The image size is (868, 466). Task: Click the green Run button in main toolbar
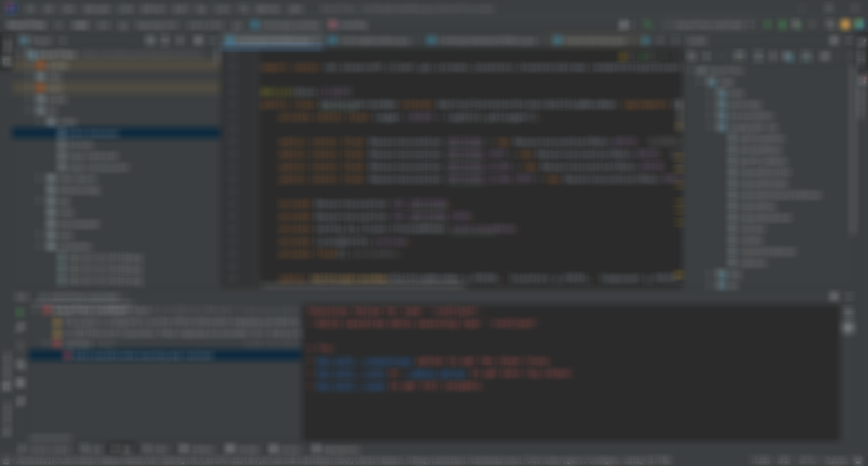[768, 25]
